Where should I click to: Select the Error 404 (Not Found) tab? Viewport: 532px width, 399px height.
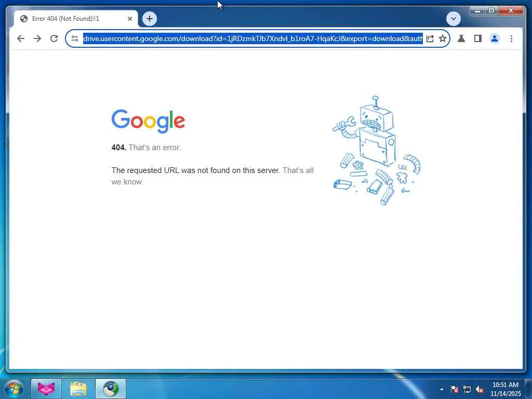coord(76,19)
